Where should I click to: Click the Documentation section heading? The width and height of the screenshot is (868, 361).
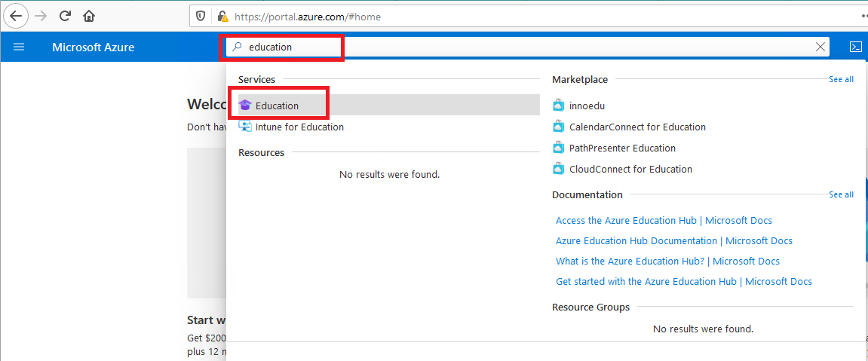(x=587, y=194)
